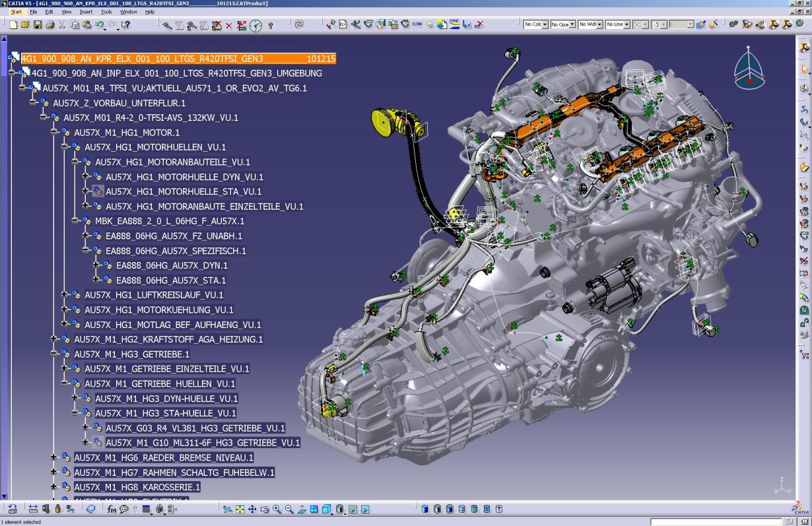Select EA888_06HG_AU57X_FZ_UNABH.1 in the tree
812x526 pixels.
pyautogui.click(x=174, y=236)
